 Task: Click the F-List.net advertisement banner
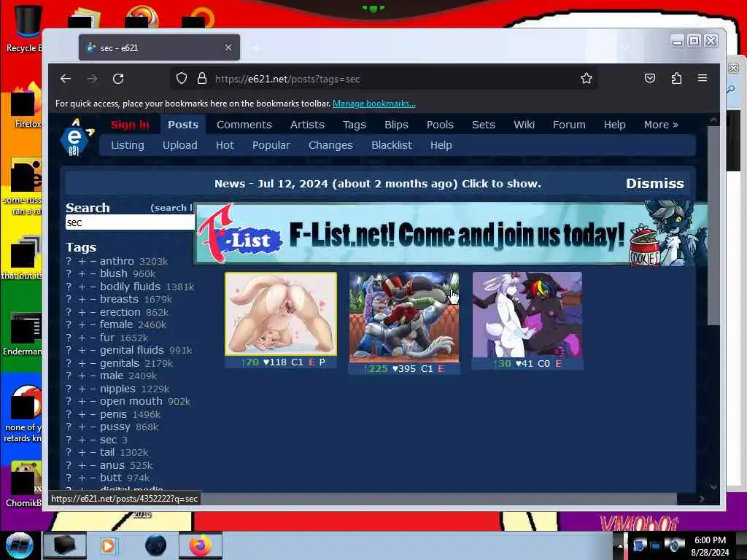click(451, 234)
